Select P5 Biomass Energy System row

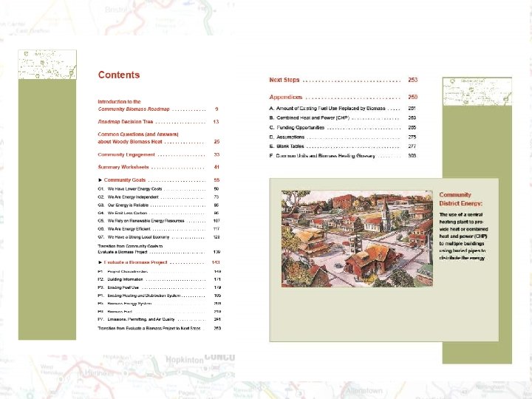click(x=159, y=304)
